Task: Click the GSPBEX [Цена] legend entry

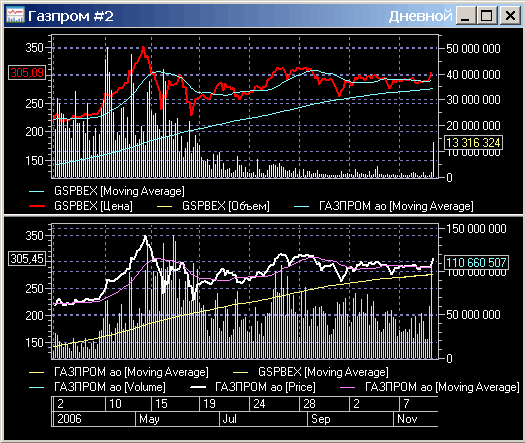Action: (x=93, y=206)
